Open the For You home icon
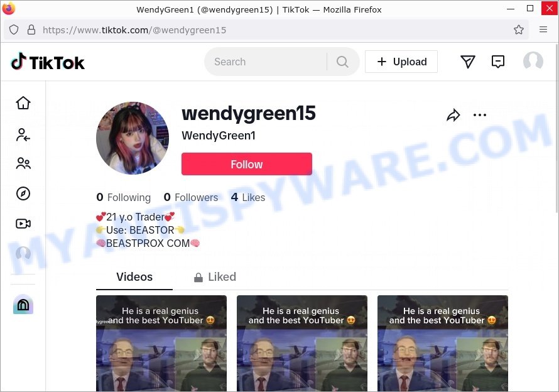This screenshot has height=392, width=559. click(x=23, y=103)
